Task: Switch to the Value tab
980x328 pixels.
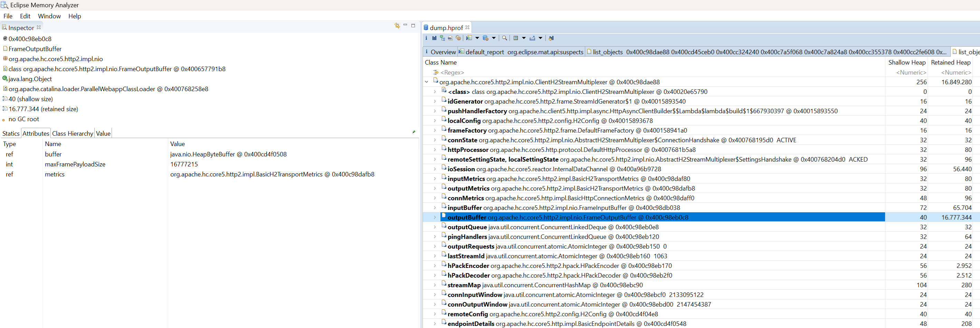Action: [103, 133]
